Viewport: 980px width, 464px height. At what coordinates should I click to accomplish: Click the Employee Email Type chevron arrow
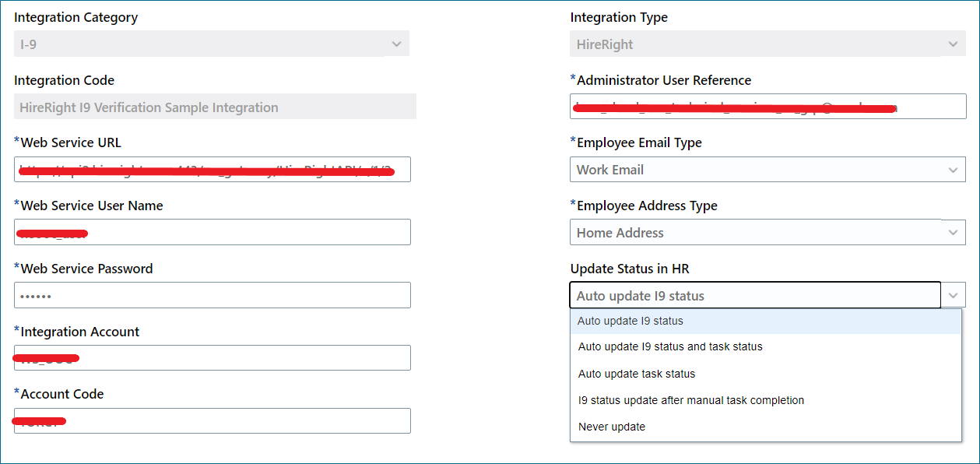[x=953, y=170]
